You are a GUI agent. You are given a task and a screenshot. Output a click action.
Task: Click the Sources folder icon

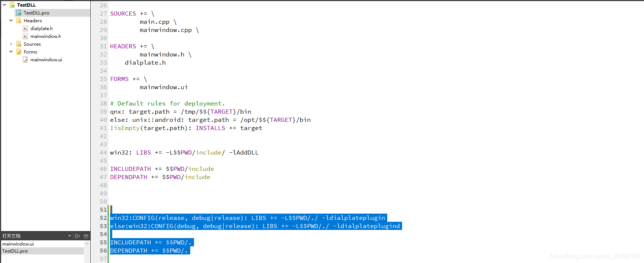(x=19, y=44)
